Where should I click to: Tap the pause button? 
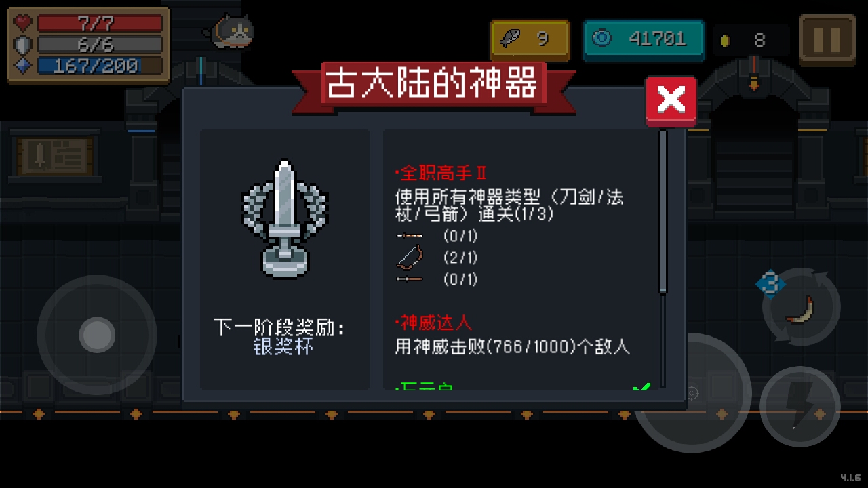[x=827, y=39]
